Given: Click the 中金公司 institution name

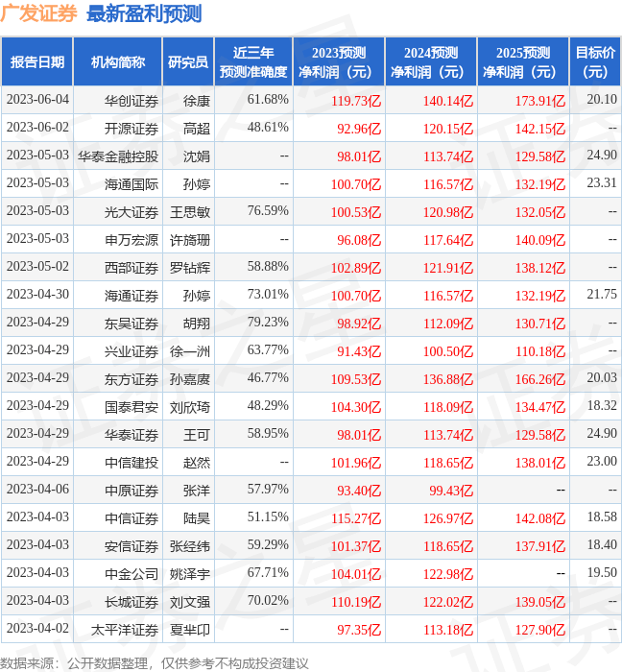Looking at the screenshot, I should coord(131,574).
